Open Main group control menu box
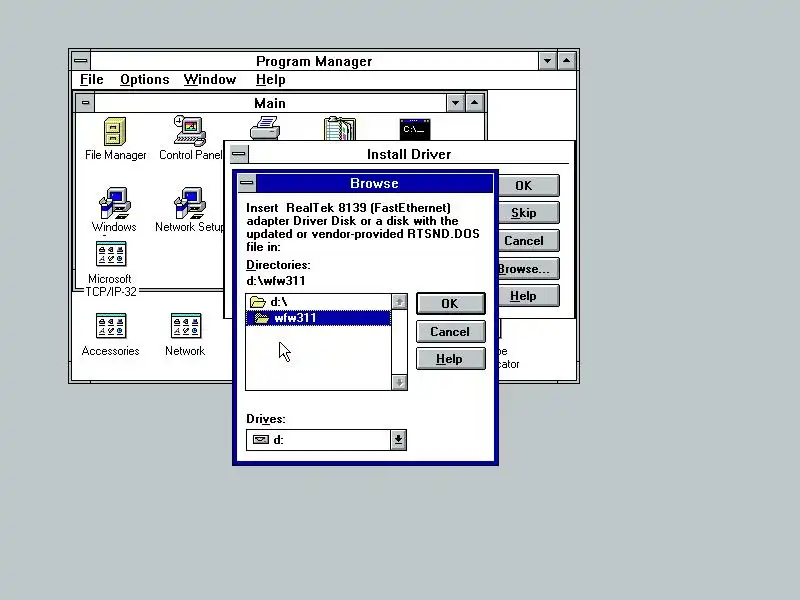 [x=85, y=103]
